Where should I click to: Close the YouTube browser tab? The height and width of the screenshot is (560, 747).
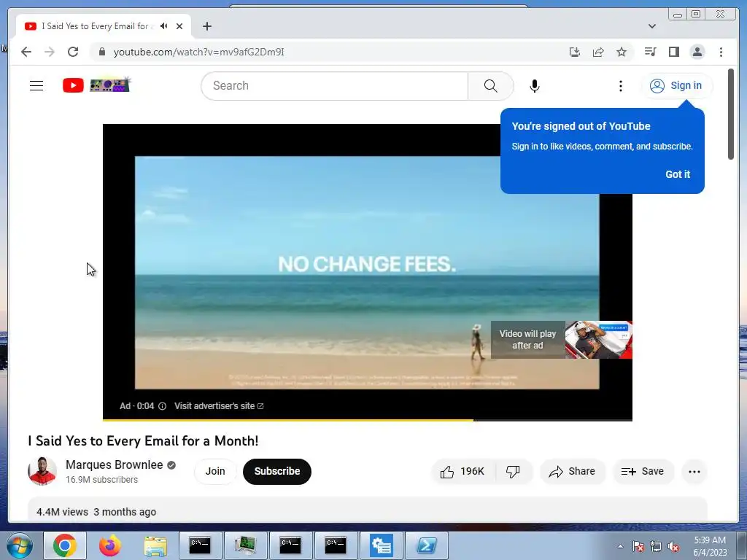179,26
